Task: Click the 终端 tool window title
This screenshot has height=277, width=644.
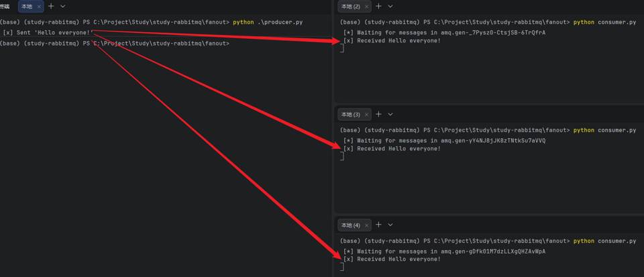Action: click(5, 6)
